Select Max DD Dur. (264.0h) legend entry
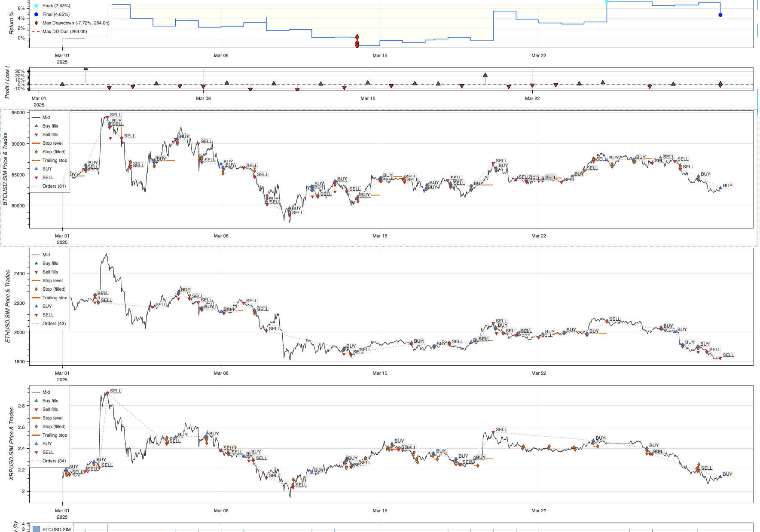Image resolution: width=760 pixels, height=532 pixels. pos(64,31)
